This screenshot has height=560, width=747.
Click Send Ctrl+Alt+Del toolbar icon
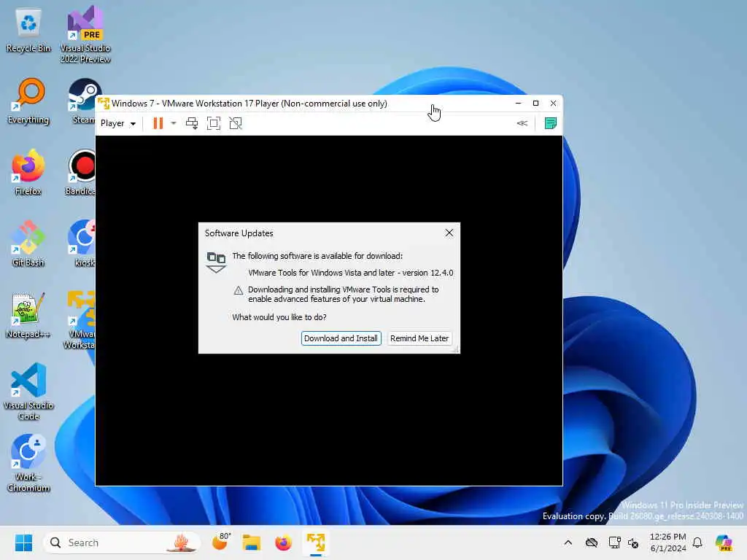click(192, 123)
